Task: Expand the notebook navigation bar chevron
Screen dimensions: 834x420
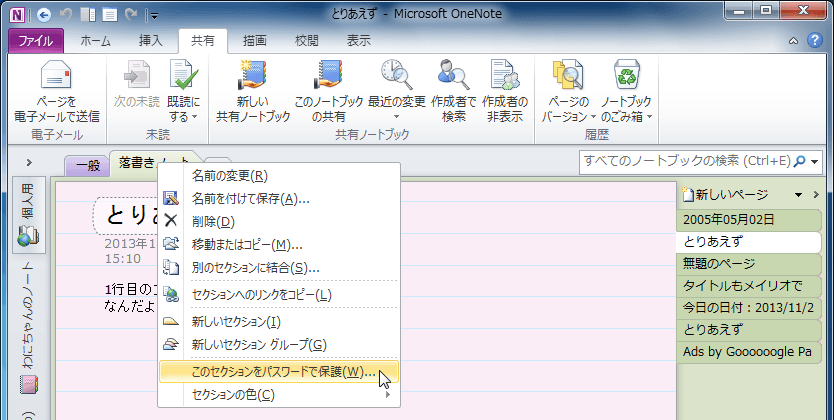Action: (29, 163)
